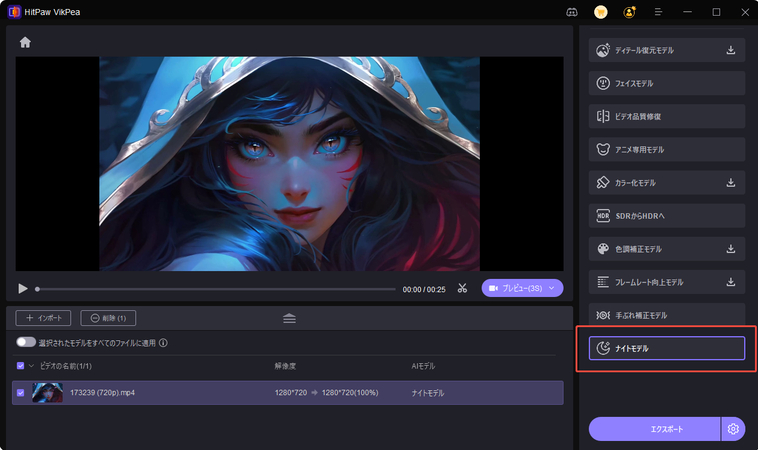Go to the Home screen icon

tap(25, 42)
